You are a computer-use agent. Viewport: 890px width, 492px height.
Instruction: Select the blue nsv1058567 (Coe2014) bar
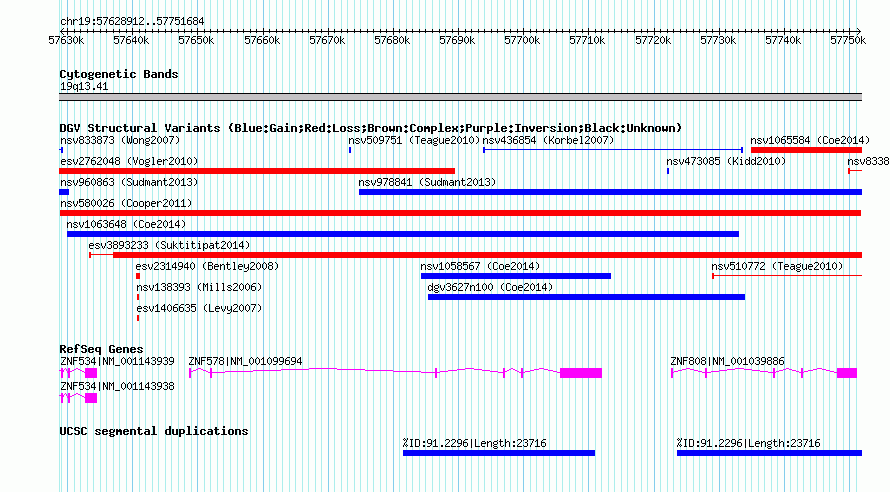516,276
